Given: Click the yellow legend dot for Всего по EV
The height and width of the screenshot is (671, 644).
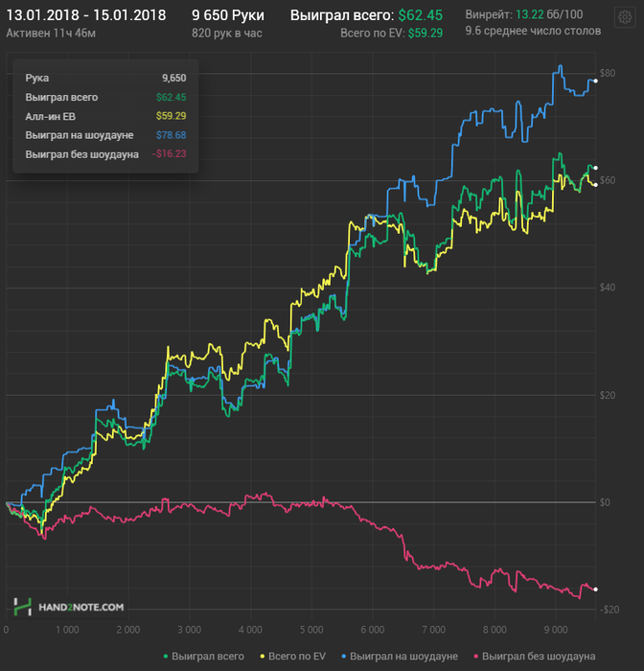Looking at the screenshot, I should coord(262,657).
